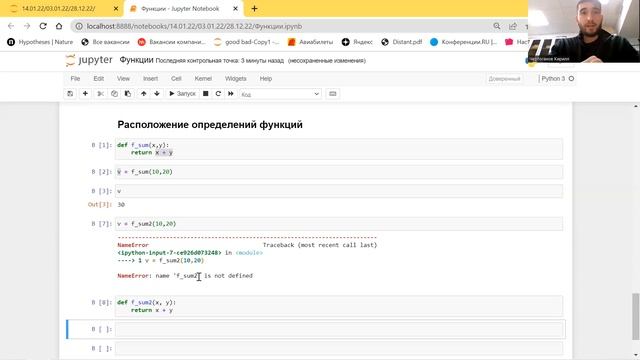This screenshot has height=360, width=640.
Task: Open Конференции.RU bookmark
Action: (x=464, y=42)
